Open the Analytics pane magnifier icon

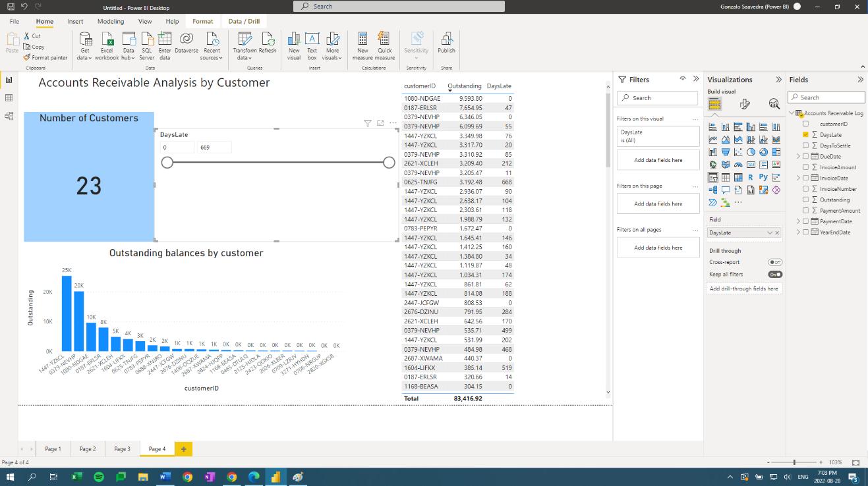[x=774, y=104]
